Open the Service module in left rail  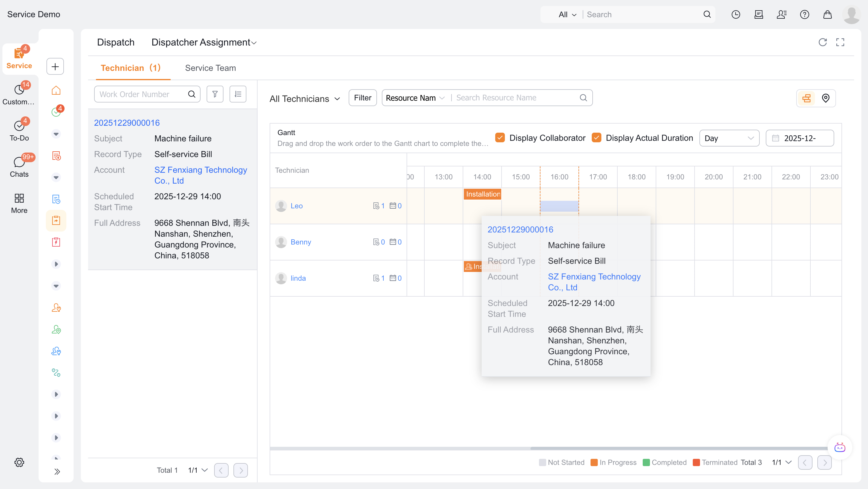click(x=19, y=58)
